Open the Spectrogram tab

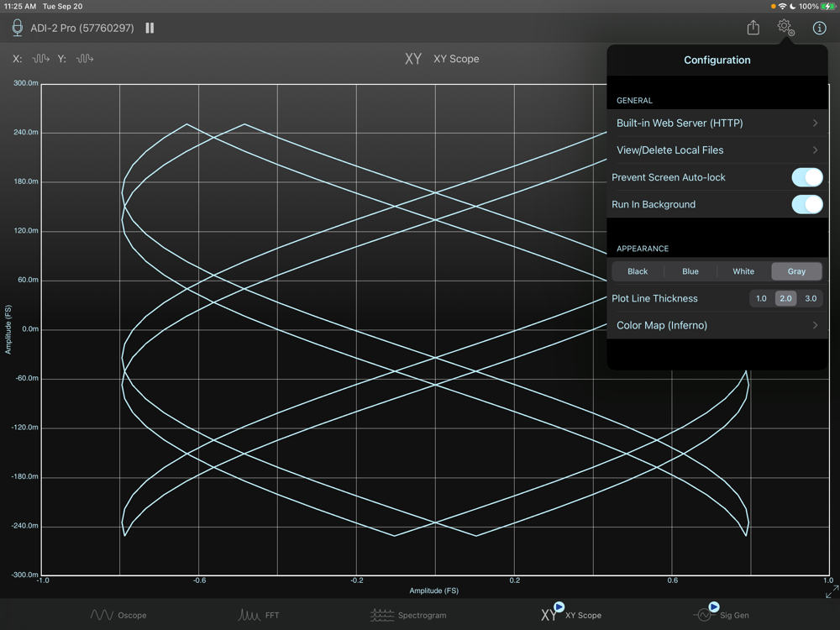coord(408,615)
